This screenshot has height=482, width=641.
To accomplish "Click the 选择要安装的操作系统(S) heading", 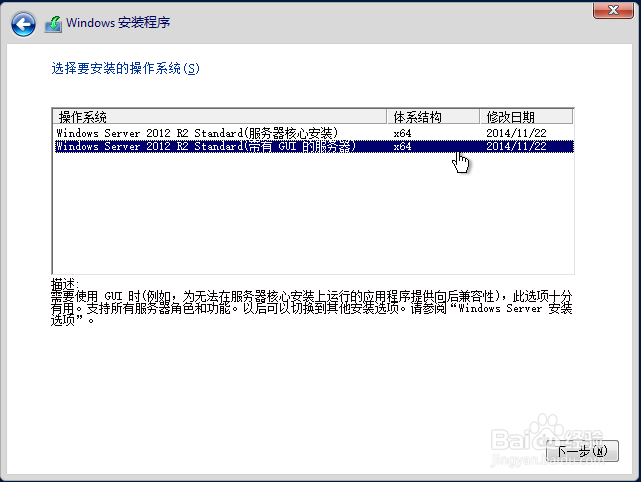I will pyautogui.click(x=126, y=68).
